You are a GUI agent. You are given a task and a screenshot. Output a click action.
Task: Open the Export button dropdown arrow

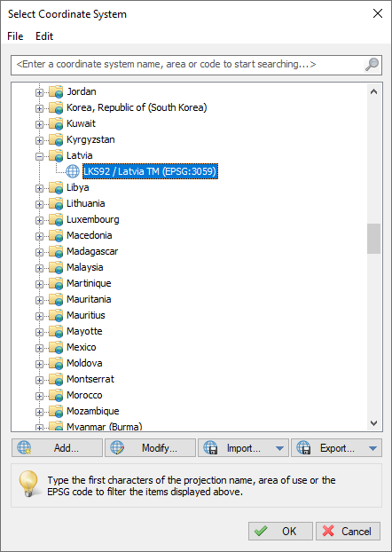tap(372, 448)
